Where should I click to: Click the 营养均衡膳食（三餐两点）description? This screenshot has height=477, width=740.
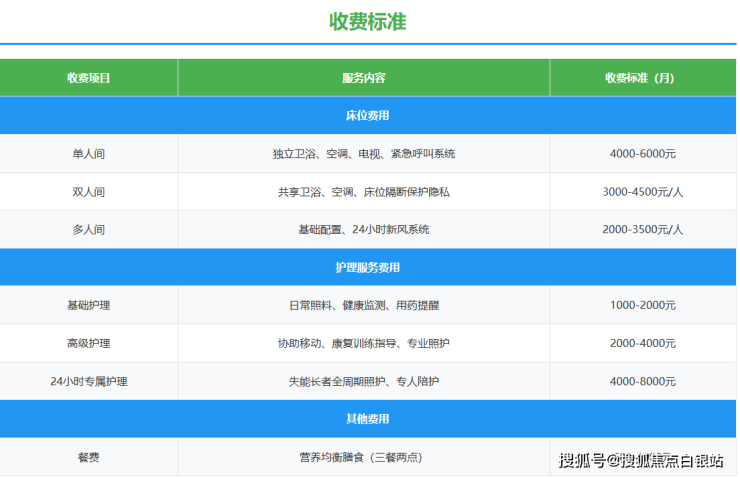click(363, 458)
